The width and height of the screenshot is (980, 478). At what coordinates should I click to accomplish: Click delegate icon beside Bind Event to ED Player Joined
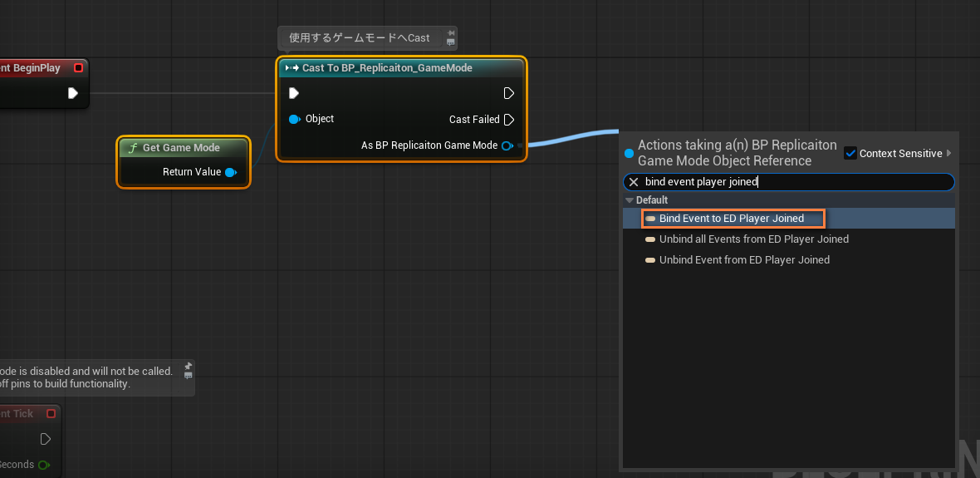pos(650,219)
